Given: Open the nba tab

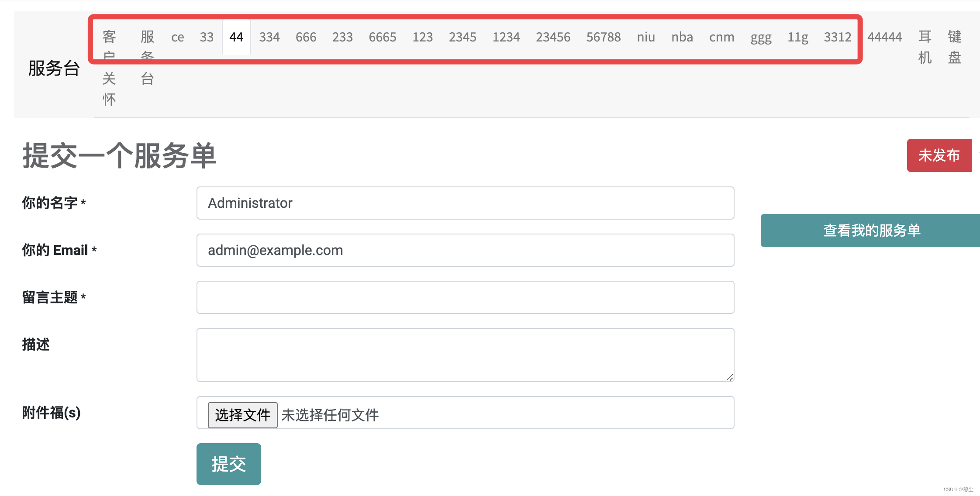Looking at the screenshot, I should [x=681, y=37].
